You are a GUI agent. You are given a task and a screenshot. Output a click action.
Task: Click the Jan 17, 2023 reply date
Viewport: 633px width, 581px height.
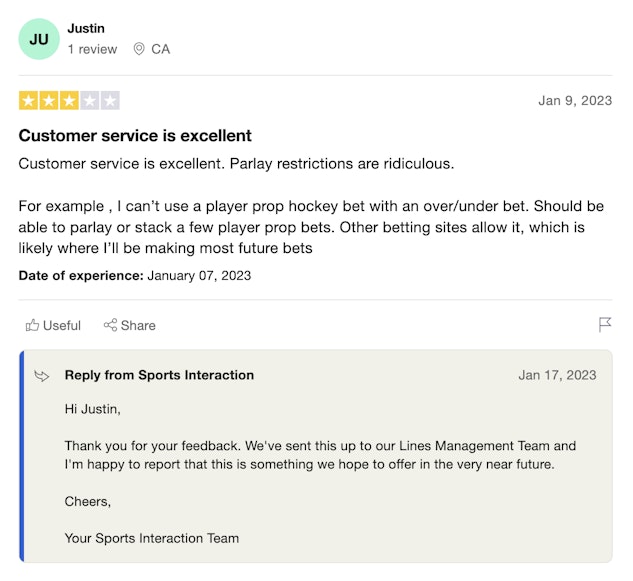(557, 375)
